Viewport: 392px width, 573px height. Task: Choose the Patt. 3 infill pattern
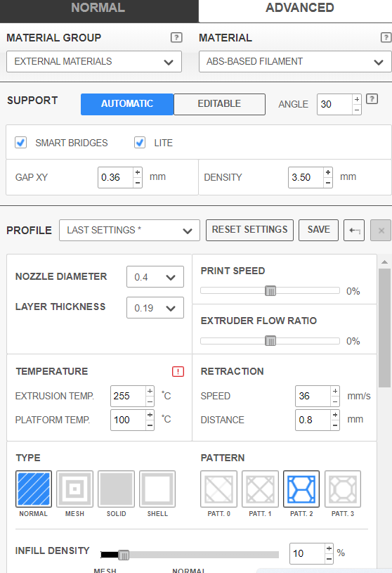point(343,489)
